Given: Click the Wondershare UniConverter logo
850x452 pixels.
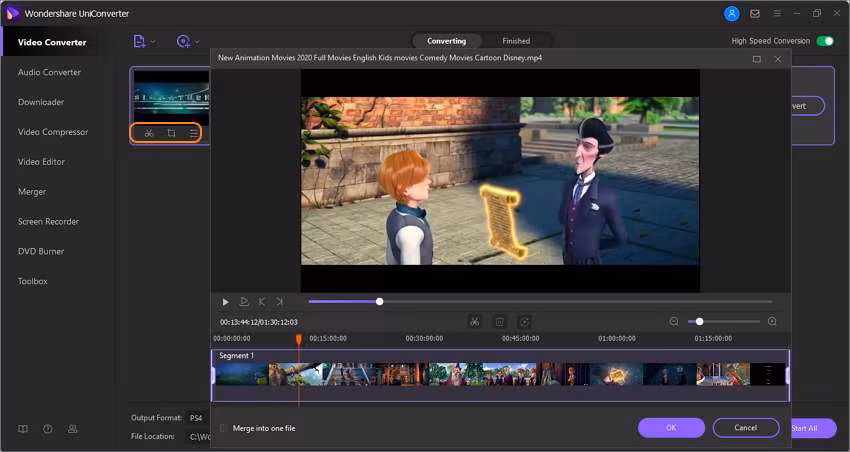Looking at the screenshot, I should coord(12,14).
